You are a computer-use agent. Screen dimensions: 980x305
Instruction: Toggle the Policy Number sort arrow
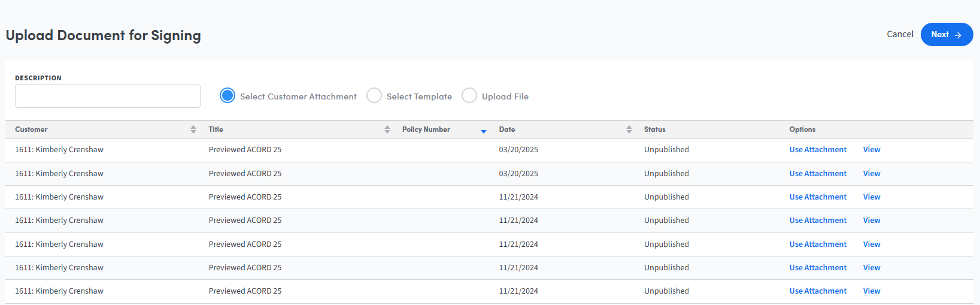pyautogui.click(x=484, y=131)
